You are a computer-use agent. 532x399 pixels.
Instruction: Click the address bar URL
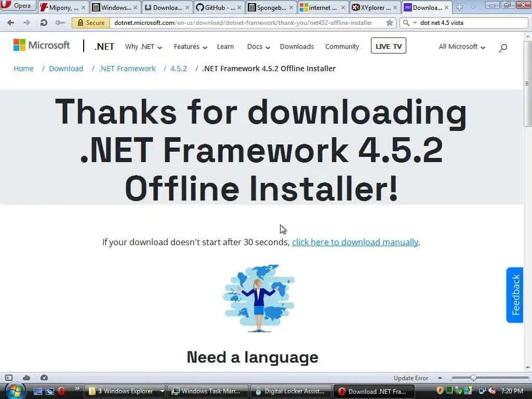point(243,23)
